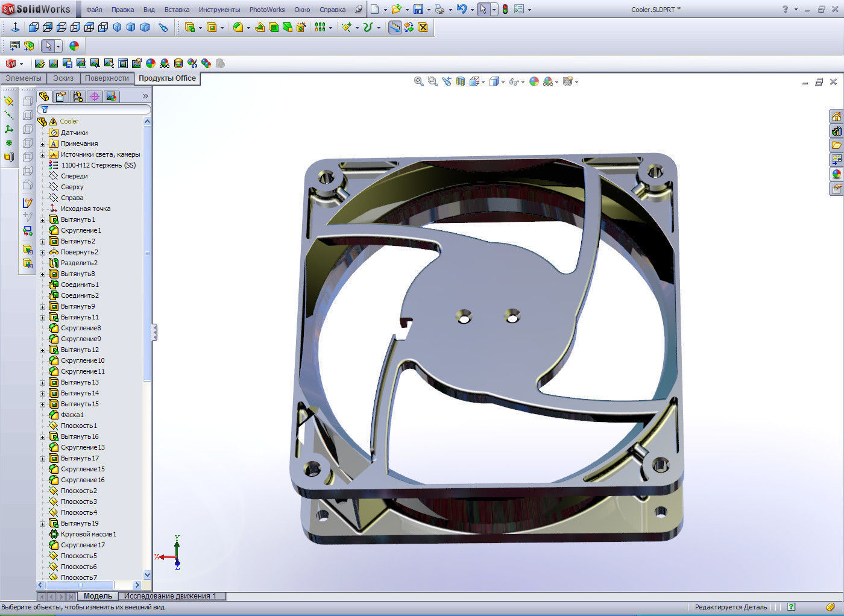
Task: Open the PhotoWorks menu
Action: click(x=267, y=10)
